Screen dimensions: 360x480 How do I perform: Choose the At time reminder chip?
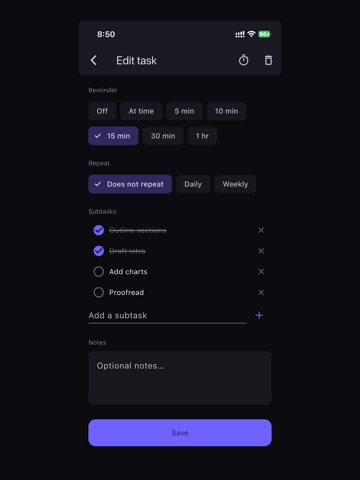pos(141,111)
